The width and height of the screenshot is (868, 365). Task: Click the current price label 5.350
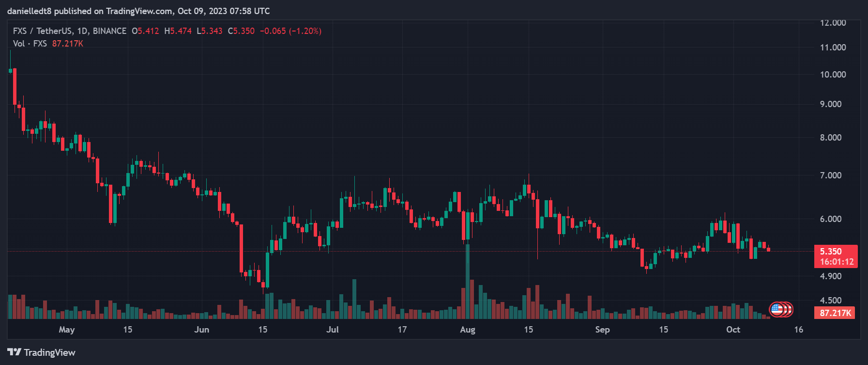coord(831,252)
